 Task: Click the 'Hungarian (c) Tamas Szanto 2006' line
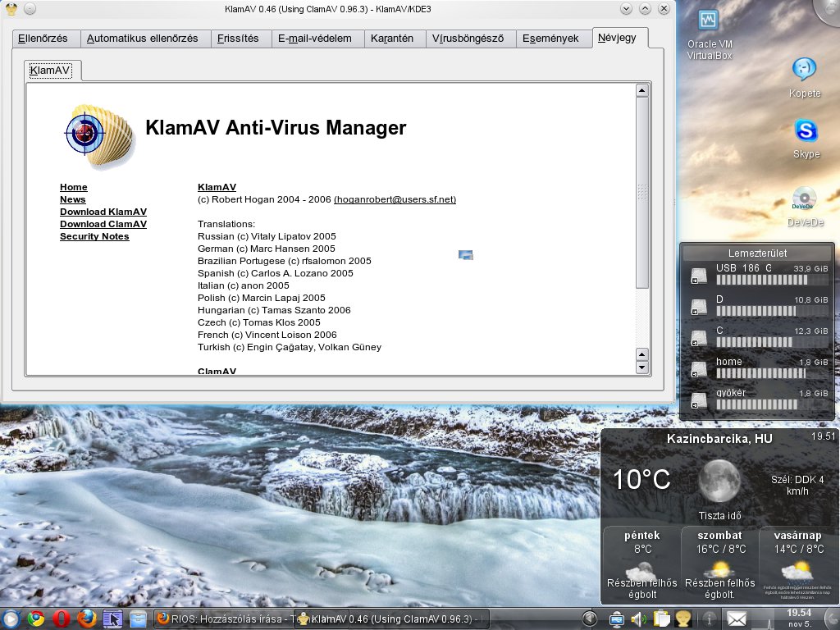pyautogui.click(x=274, y=310)
